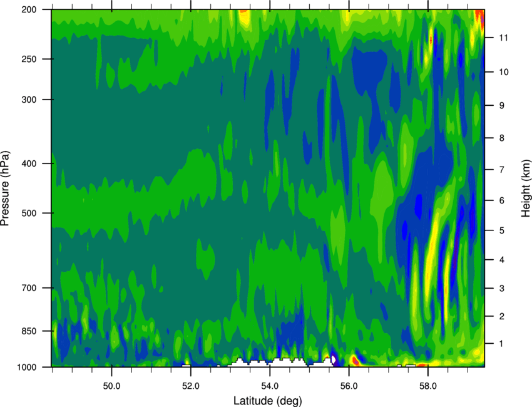532x407 pixels.
Task: Click the 8 km height label
Action: (x=502, y=138)
